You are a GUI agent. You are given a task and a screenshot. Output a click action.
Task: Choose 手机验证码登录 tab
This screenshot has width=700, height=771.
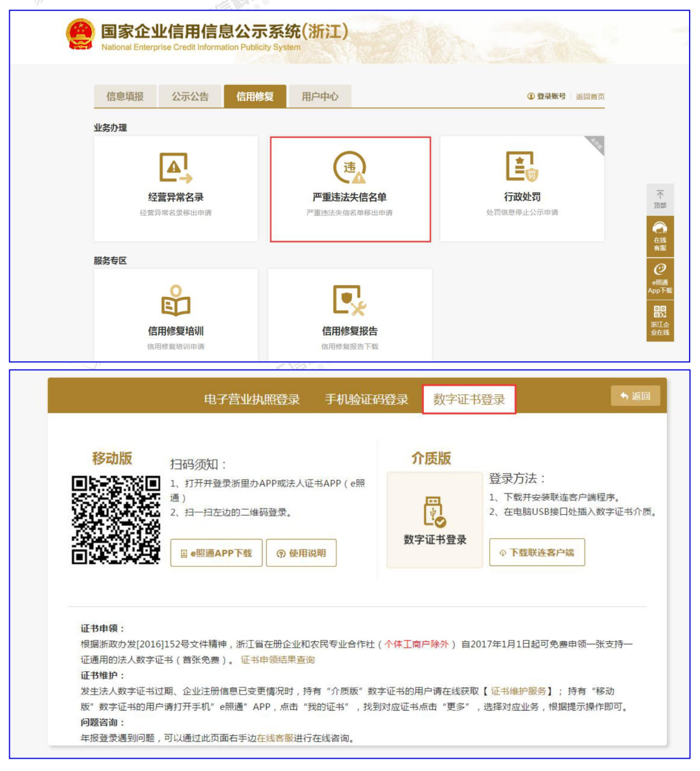coord(366,399)
